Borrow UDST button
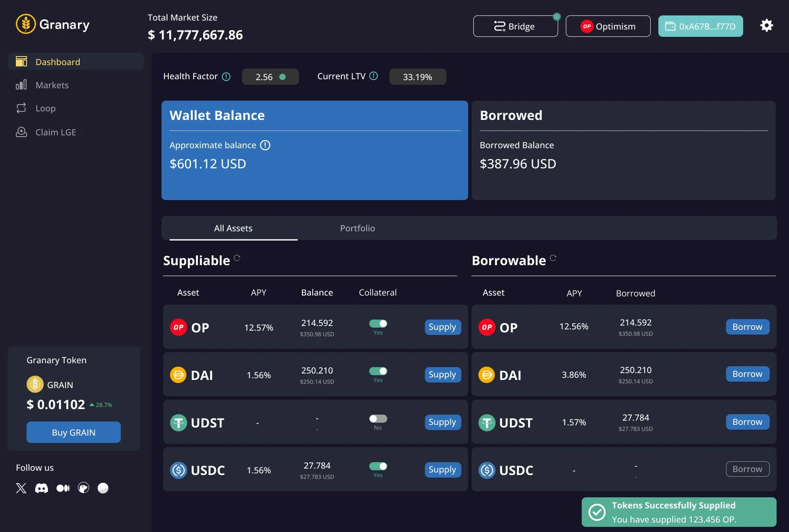This screenshot has width=789, height=532. click(x=747, y=421)
